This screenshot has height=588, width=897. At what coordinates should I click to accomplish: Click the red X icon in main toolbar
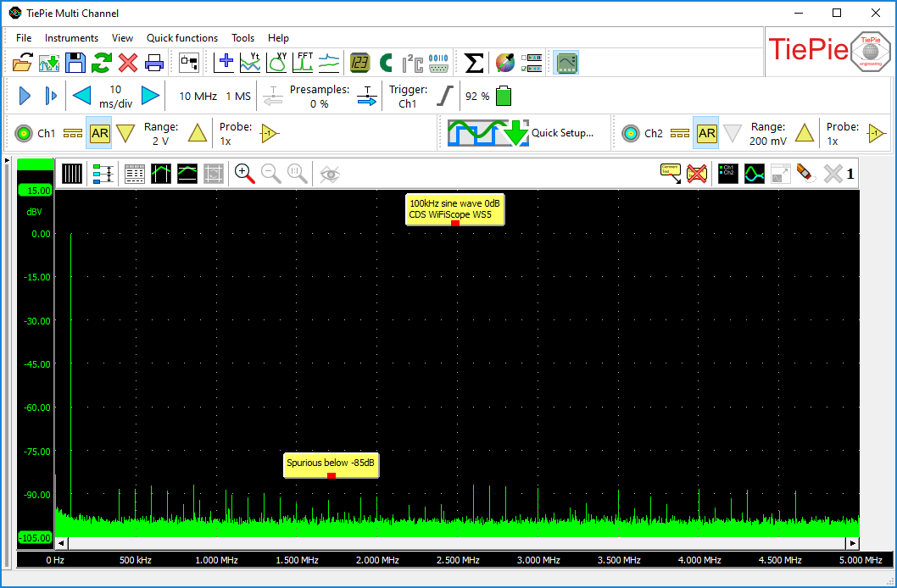pos(128,62)
